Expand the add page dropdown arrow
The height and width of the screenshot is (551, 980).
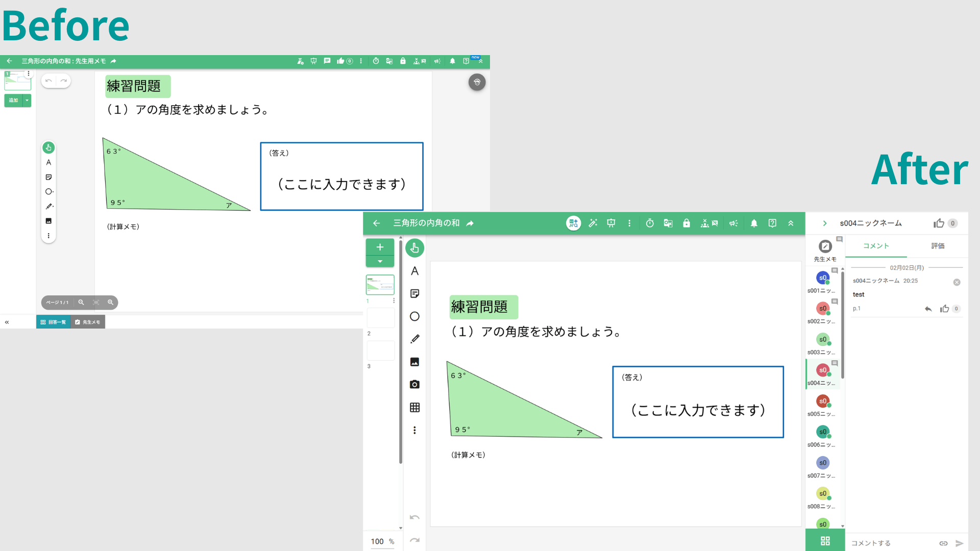[380, 261]
